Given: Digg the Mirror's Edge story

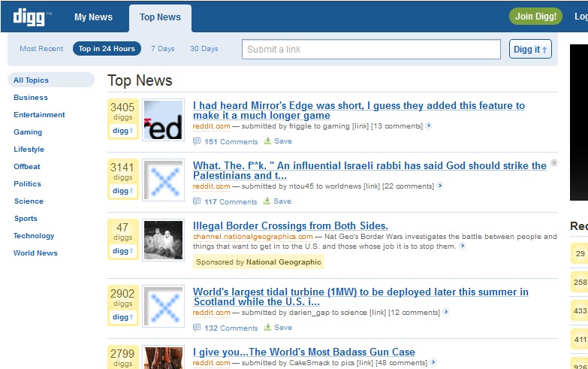Looking at the screenshot, I should coord(123,131).
